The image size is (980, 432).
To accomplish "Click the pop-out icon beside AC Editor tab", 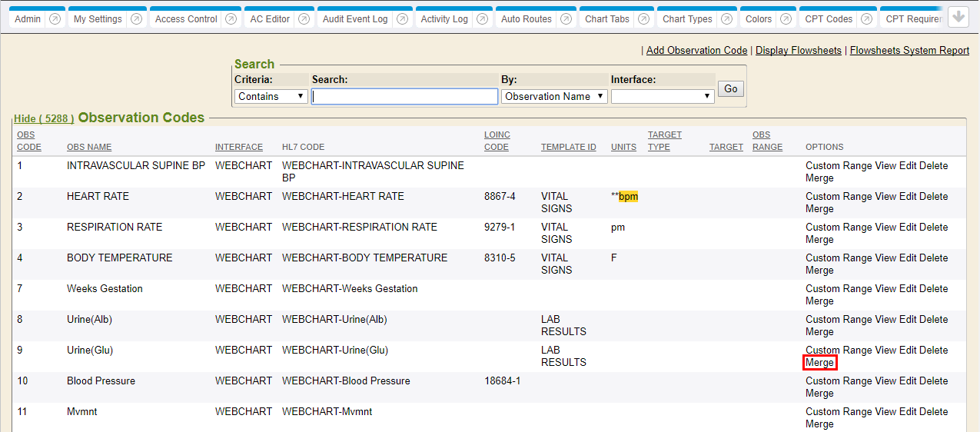I will tap(304, 19).
